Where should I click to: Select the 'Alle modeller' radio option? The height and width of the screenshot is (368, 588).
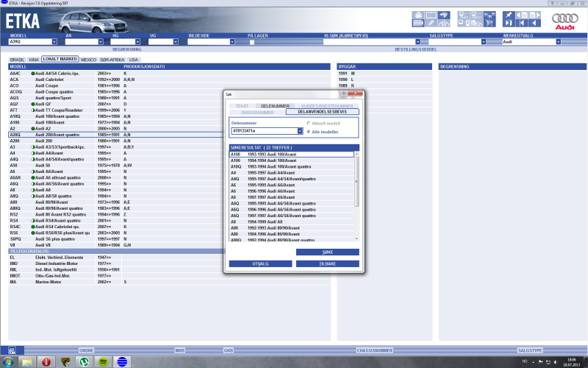click(x=309, y=131)
